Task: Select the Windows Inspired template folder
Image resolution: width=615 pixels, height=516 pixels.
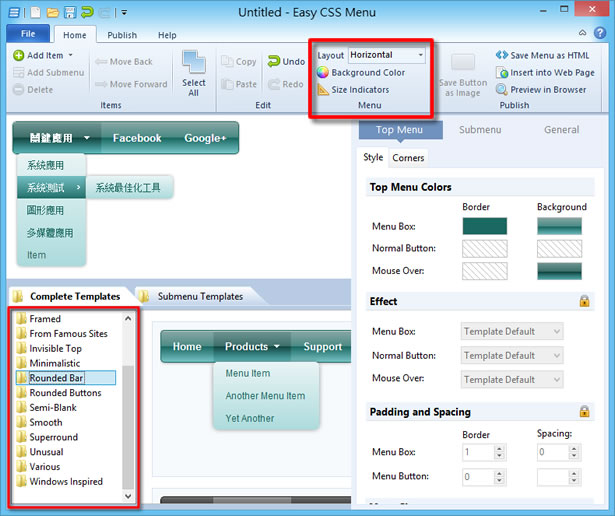Action: [66, 482]
